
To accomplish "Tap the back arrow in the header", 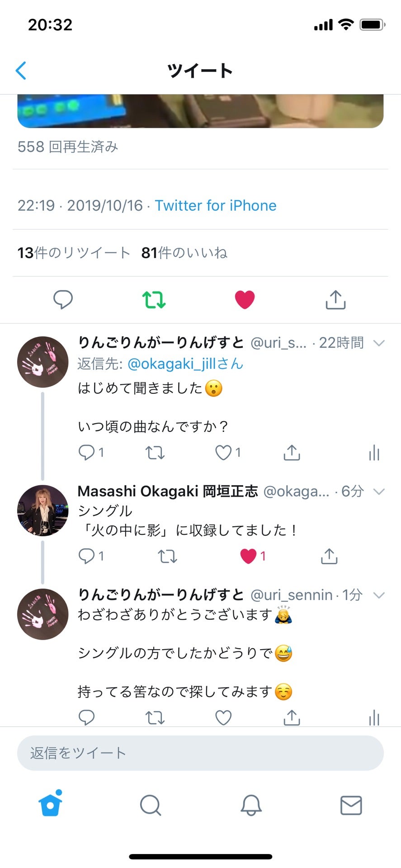I will (21, 71).
